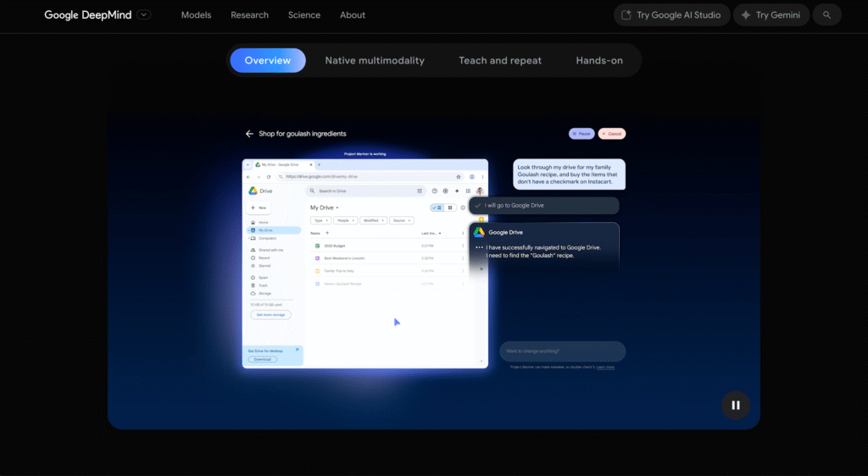Switch to grid layout toggle
Image resolution: width=868 pixels, height=476 pixels.
pyautogui.click(x=450, y=208)
